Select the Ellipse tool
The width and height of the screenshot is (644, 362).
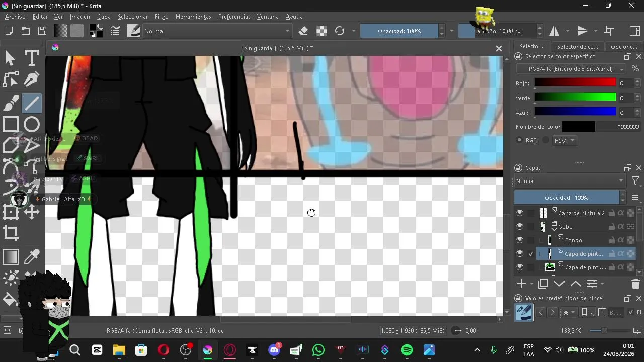[32, 124]
